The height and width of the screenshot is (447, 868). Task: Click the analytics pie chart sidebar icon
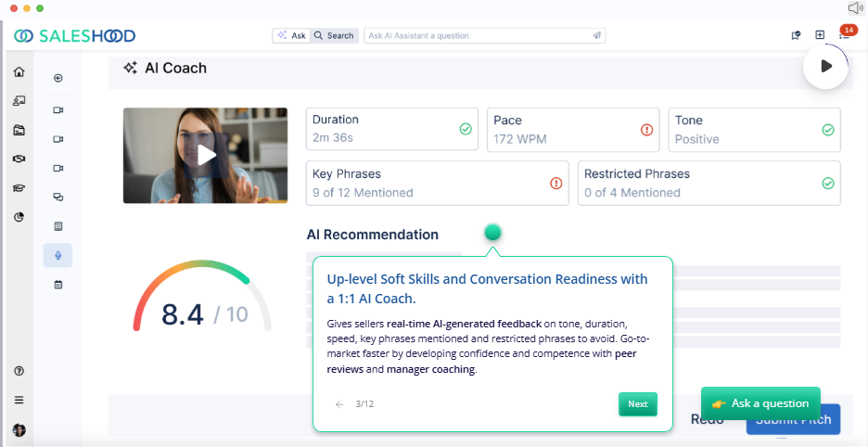click(x=19, y=217)
